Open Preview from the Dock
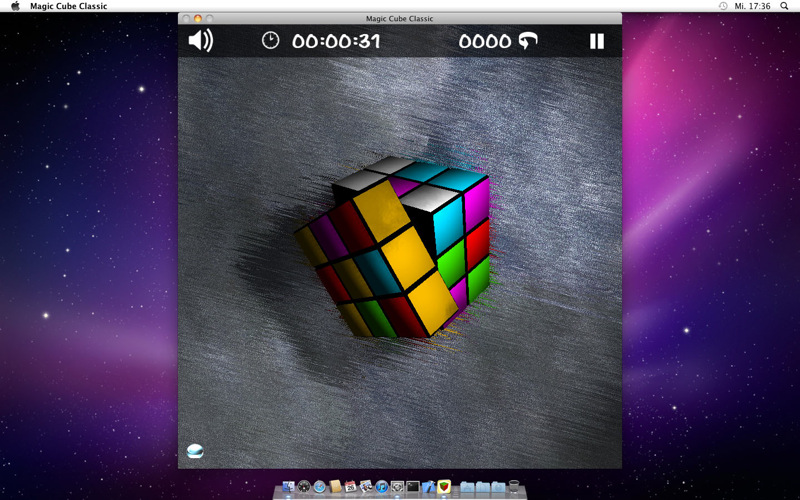800x500 pixels. [x=366, y=486]
